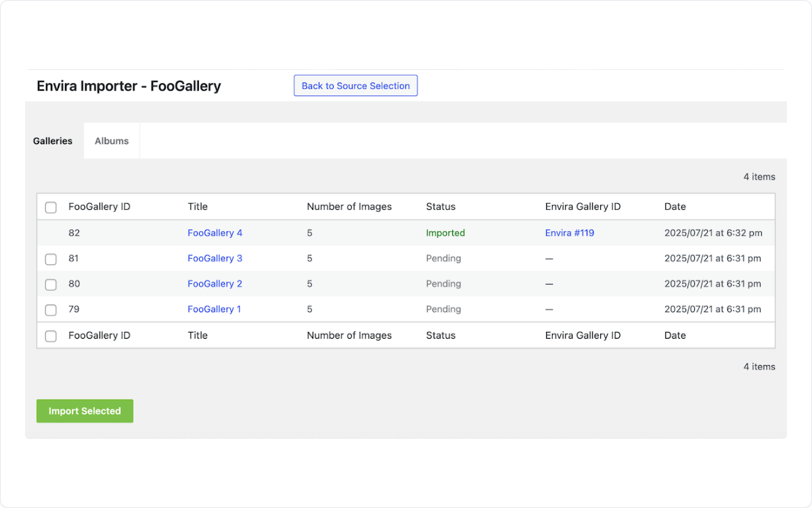Click the Envira Importer - FooGallery heading
The width and height of the screenshot is (812, 508).
(129, 86)
